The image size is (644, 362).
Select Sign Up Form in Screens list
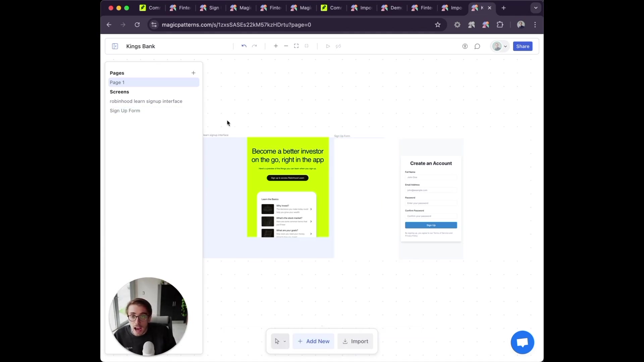point(125,111)
